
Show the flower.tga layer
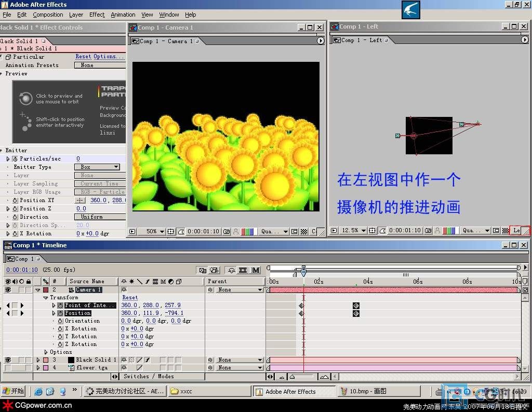point(8,367)
